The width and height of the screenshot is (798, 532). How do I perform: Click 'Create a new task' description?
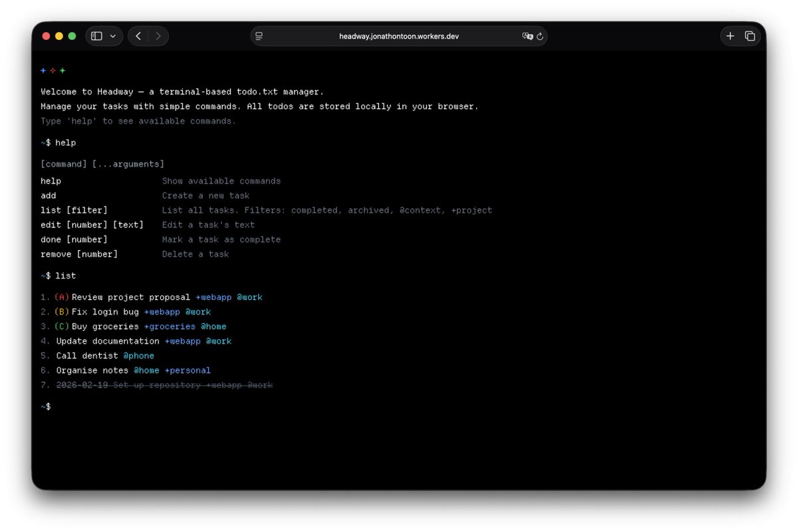pyautogui.click(x=206, y=196)
